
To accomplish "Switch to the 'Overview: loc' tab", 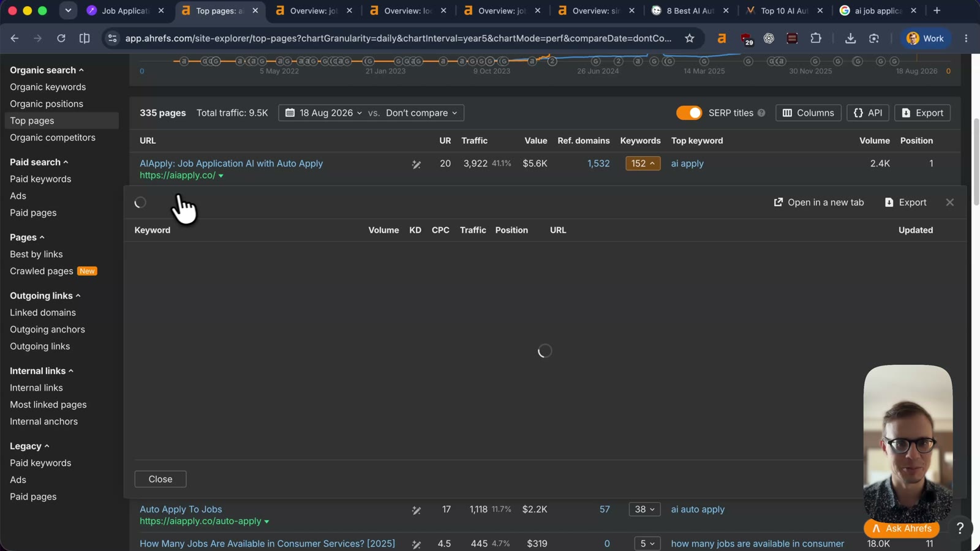I will tap(407, 10).
